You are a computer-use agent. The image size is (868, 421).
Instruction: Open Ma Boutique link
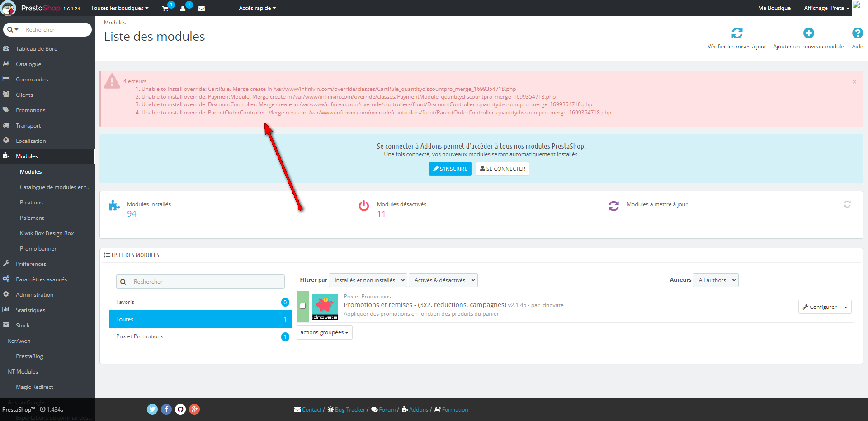[x=774, y=8]
